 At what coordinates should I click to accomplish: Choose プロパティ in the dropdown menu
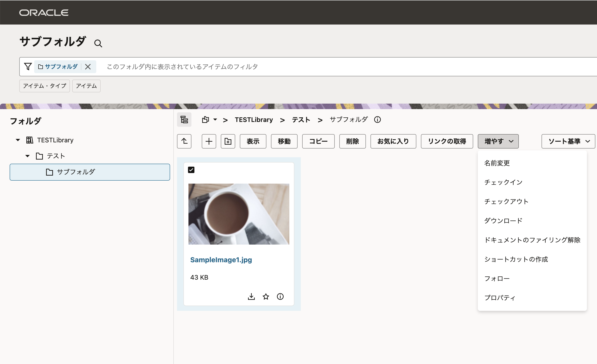(x=500, y=298)
